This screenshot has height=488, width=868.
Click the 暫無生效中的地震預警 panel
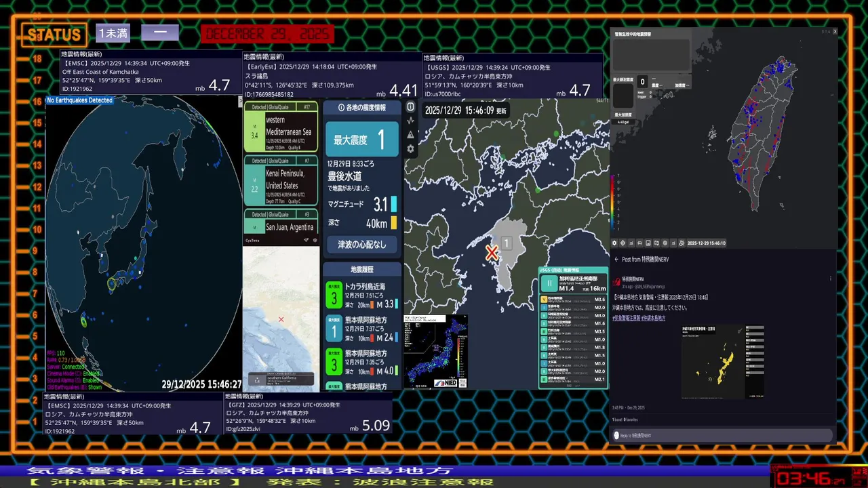651,51
